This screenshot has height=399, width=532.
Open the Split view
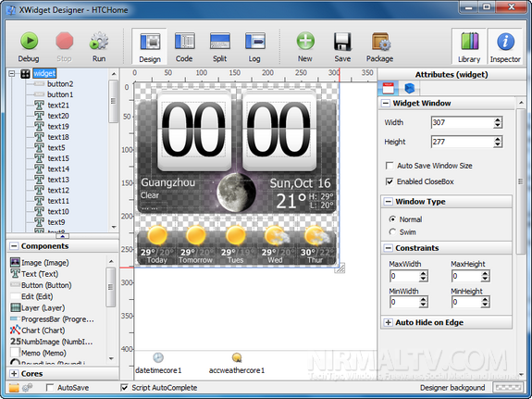click(219, 47)
